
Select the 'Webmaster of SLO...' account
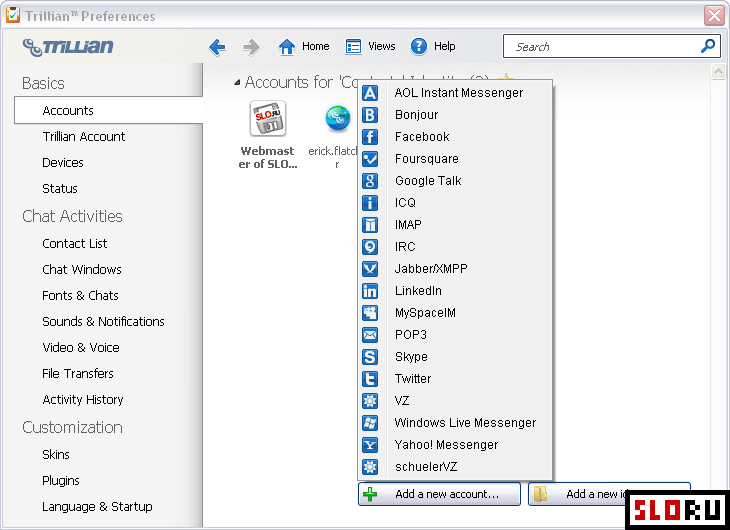(268, 135)
